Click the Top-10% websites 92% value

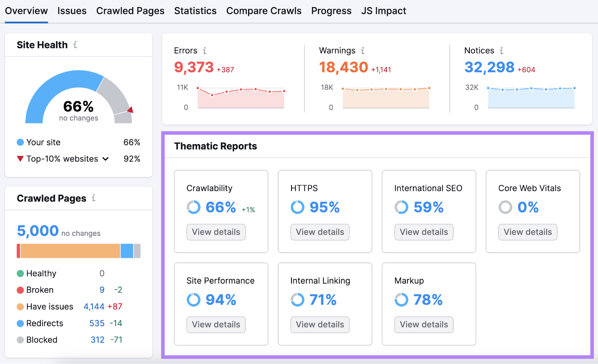[x=132, y=159]
